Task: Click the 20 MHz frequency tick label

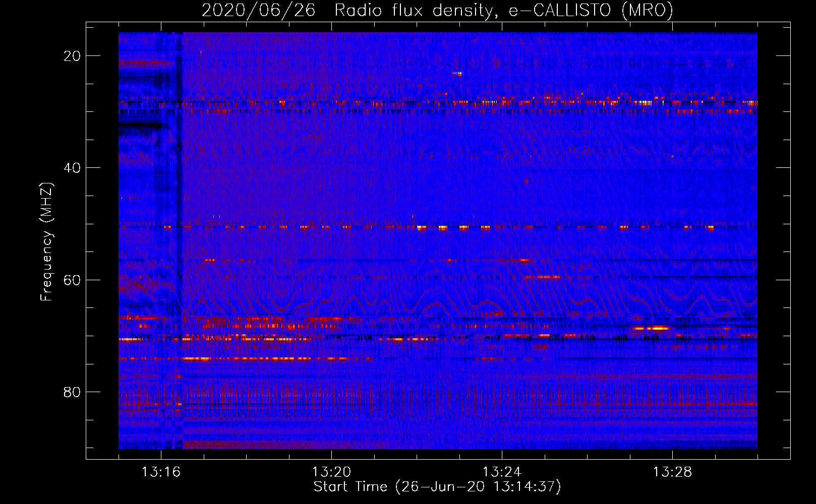Action: (x=72, y=56)
